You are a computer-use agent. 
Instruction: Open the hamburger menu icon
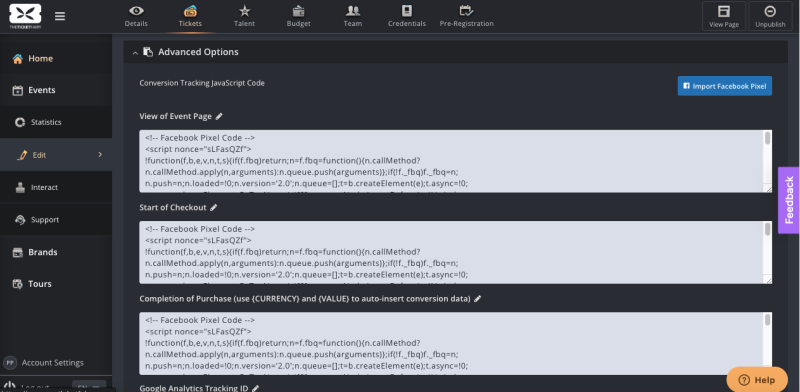pyautogui.click(x=60, y=16)
